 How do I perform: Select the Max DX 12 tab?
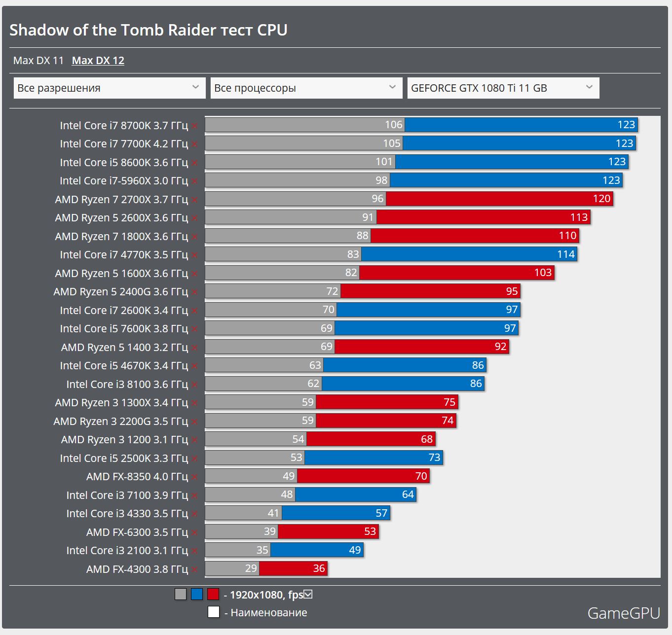pos(98,61)
